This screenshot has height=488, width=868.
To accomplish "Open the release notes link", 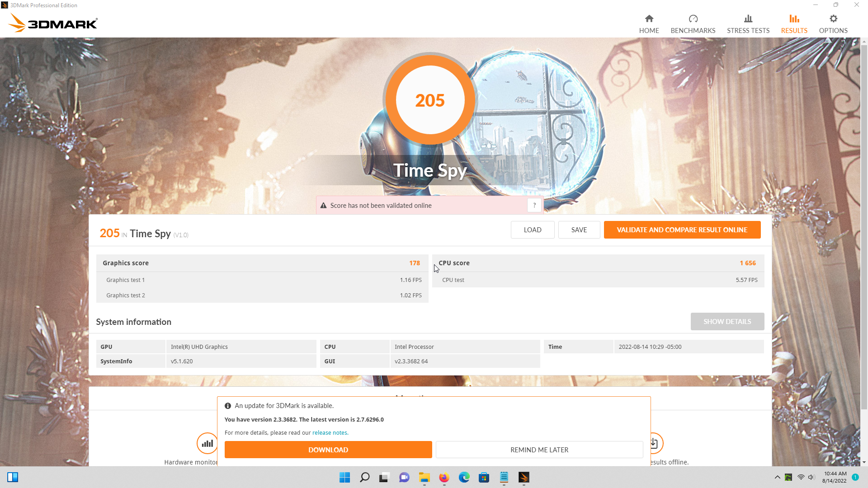I will point(330,432).
